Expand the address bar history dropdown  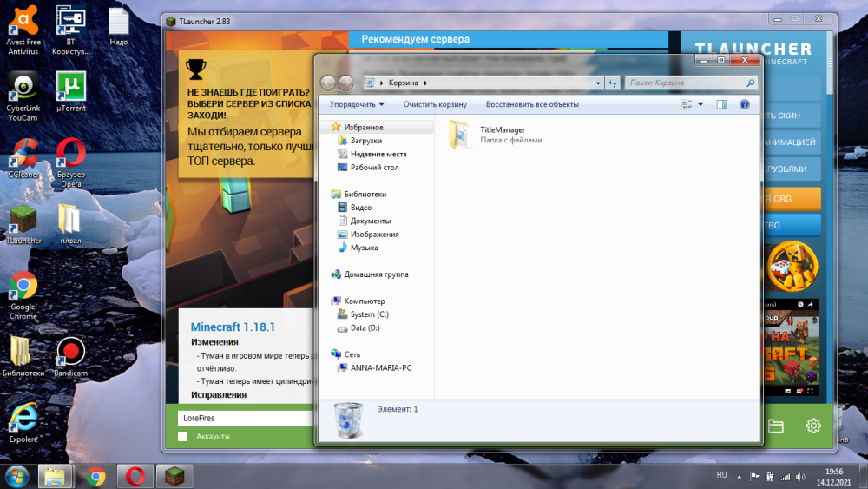click(x=598, y=83)
